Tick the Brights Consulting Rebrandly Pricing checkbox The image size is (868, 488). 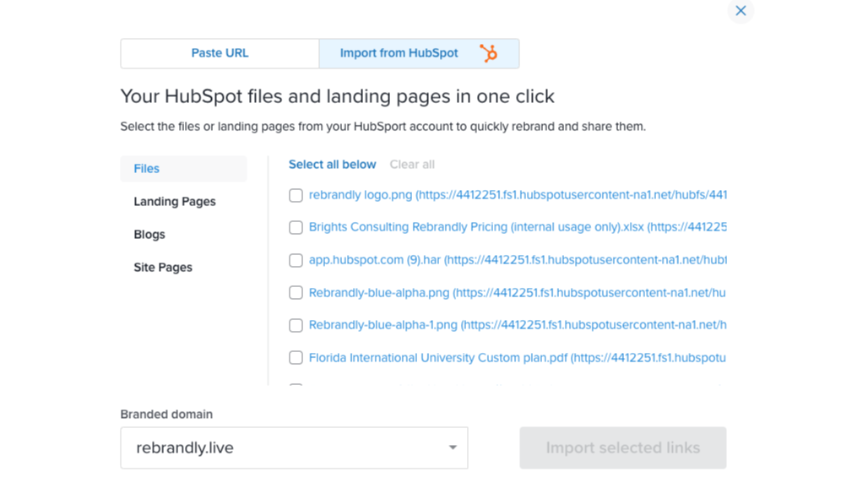coord(296,227)
